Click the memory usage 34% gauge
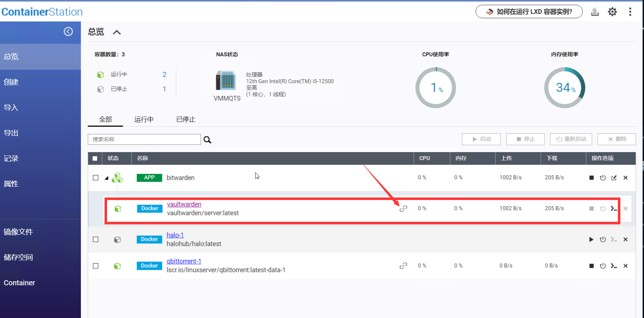This screenshot has width=644, height=318. point(565,87)
